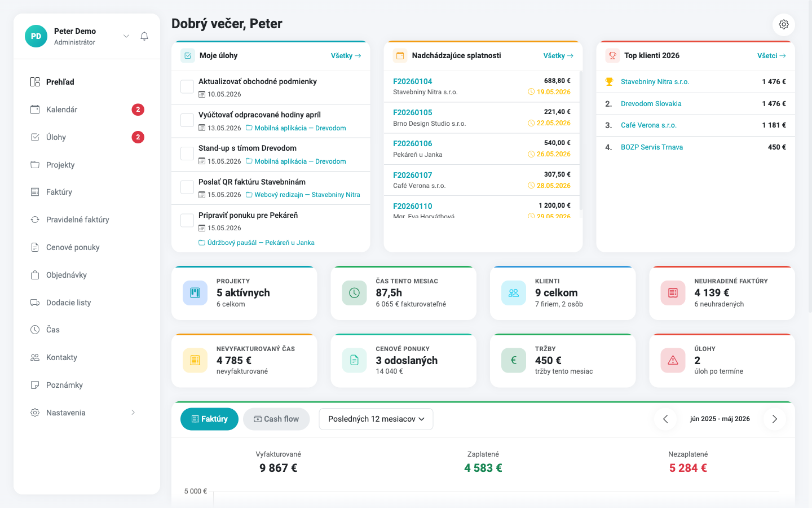812x508 pixels.
Task: Check off task Poslať QR faktúru Stavebninám
Action: tap(187, 187)
